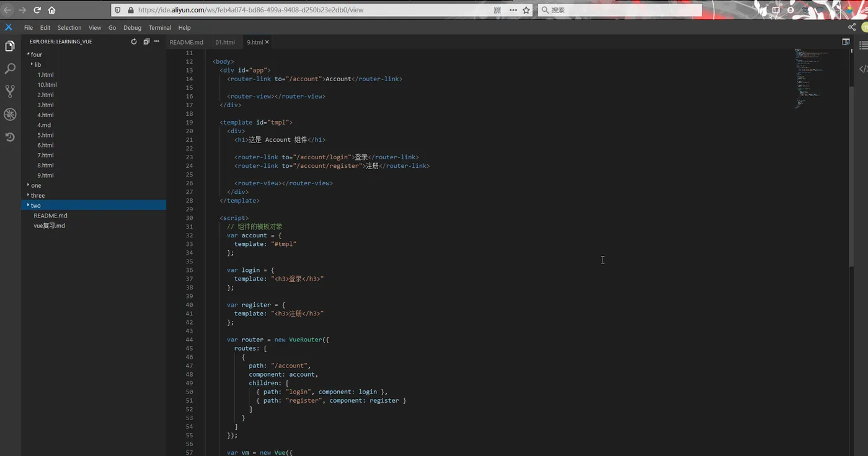This screenshot has height=456, width=868.
Task: Open 10.html in the Explorer
Action: point(47,84)
